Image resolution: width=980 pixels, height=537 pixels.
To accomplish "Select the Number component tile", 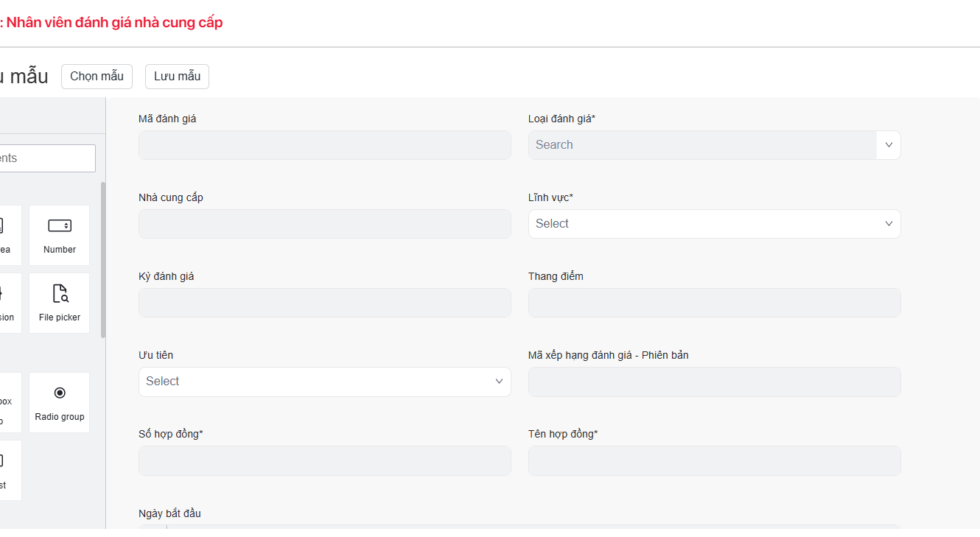I will (x=59, y=235).
